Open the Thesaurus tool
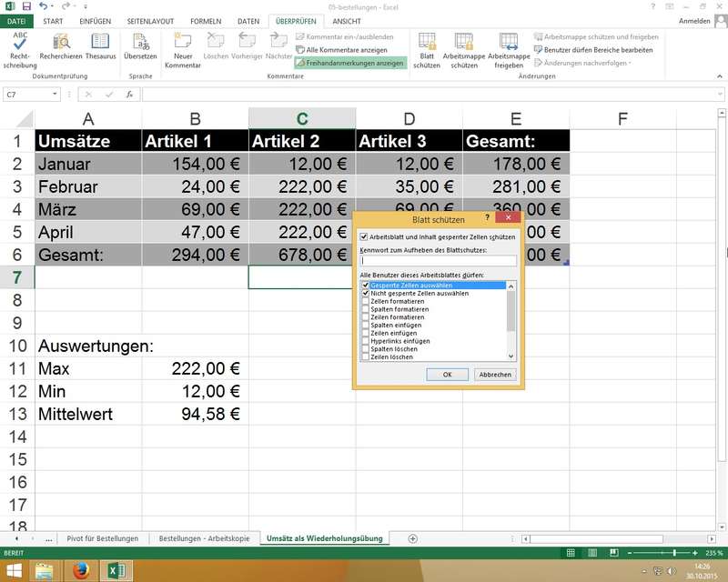Image resolution: width=728 pixels, height=582 pixels. click(x=100, y=45)
